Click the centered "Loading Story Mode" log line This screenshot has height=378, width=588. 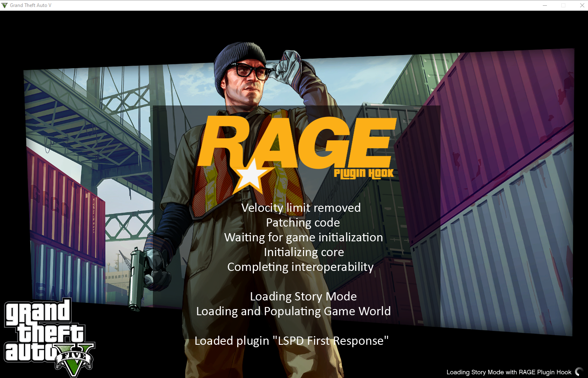[303, 297]
